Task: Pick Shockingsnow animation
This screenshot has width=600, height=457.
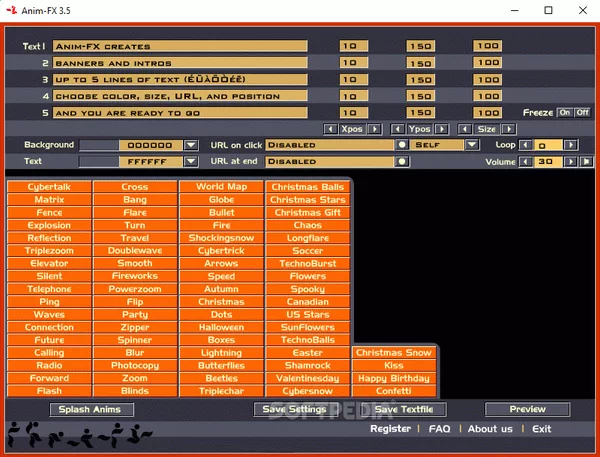Action: point(222,238)
